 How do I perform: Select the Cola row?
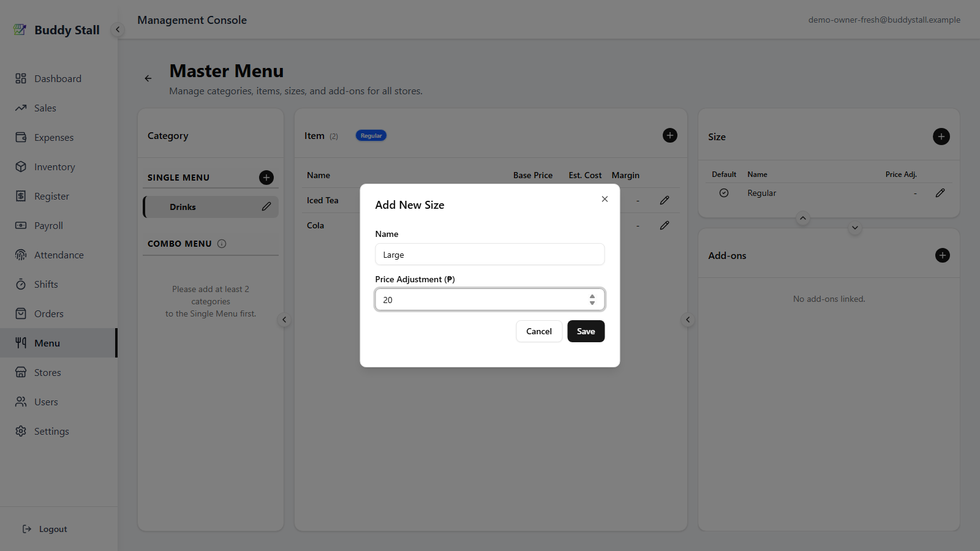click(491, 225)
